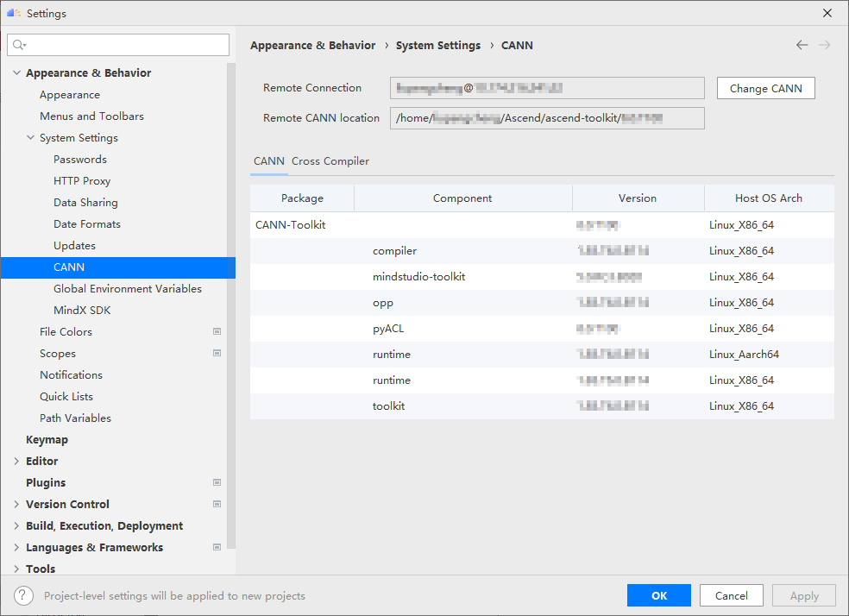Click the project-level icon beside Languages & Frameworks
The width and height of the screenshot is (849, 616).
(217, 547)
